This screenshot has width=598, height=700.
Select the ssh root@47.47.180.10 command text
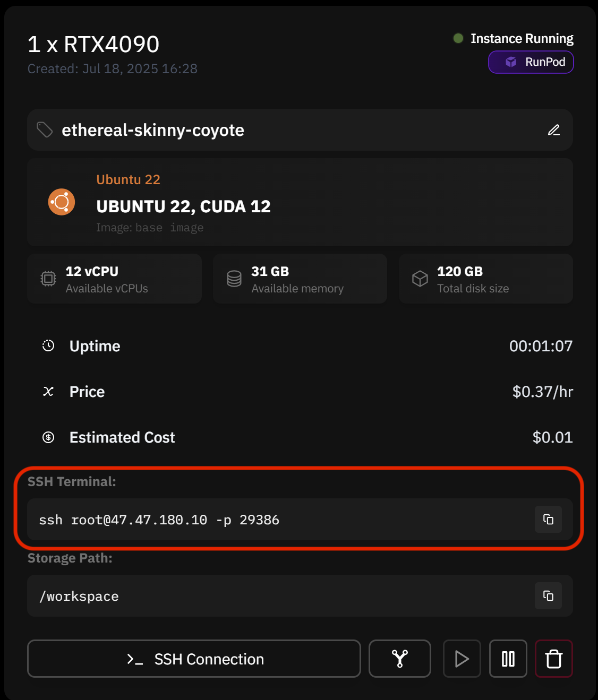159,520
